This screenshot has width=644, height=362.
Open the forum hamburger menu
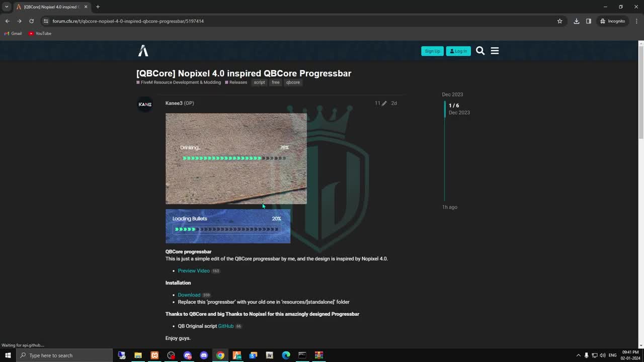click(495, 50)
